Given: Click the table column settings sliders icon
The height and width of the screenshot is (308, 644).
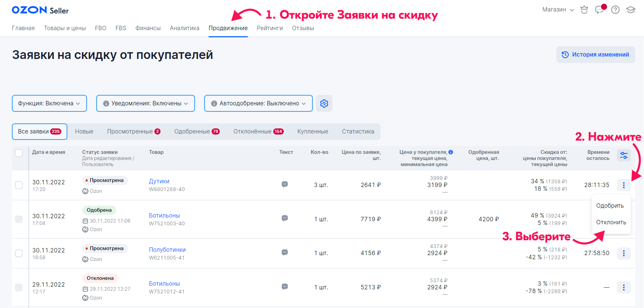Looking at the screenshot, I should click(x=623, y=155).
